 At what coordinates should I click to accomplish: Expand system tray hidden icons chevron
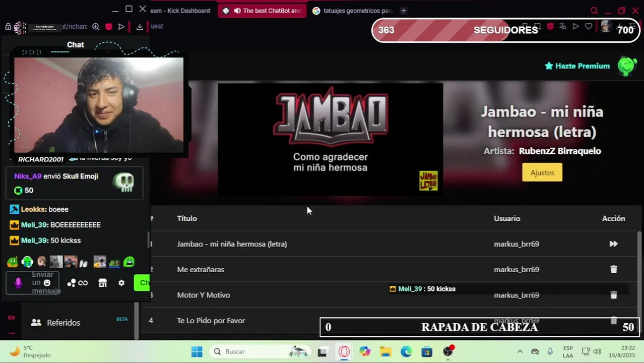(520, 351)
